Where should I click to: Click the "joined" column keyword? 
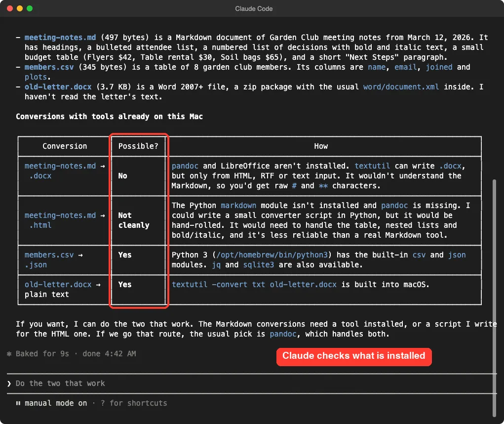click(x=439, y=67)
